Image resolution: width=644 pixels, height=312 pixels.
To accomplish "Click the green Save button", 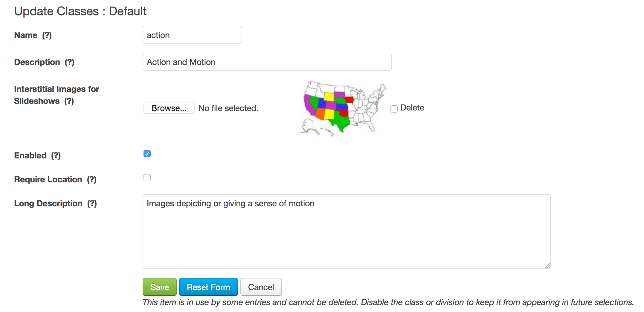I will point(160,287).
